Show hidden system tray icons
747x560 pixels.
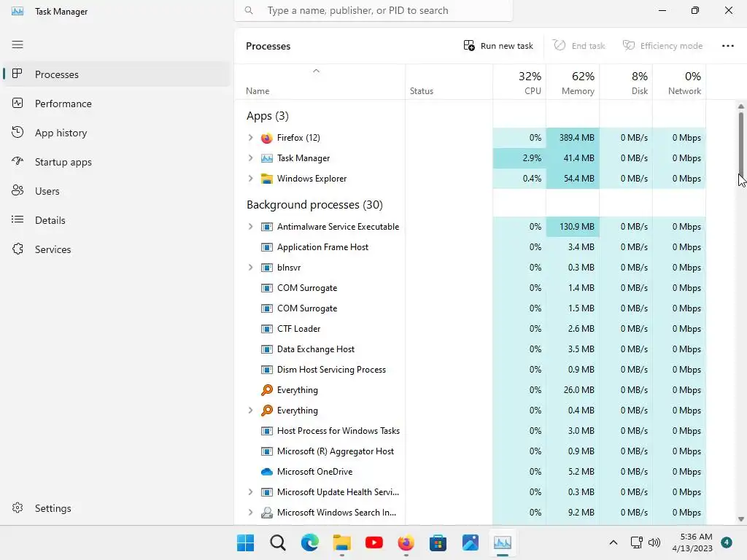click(x=614, y=542)
